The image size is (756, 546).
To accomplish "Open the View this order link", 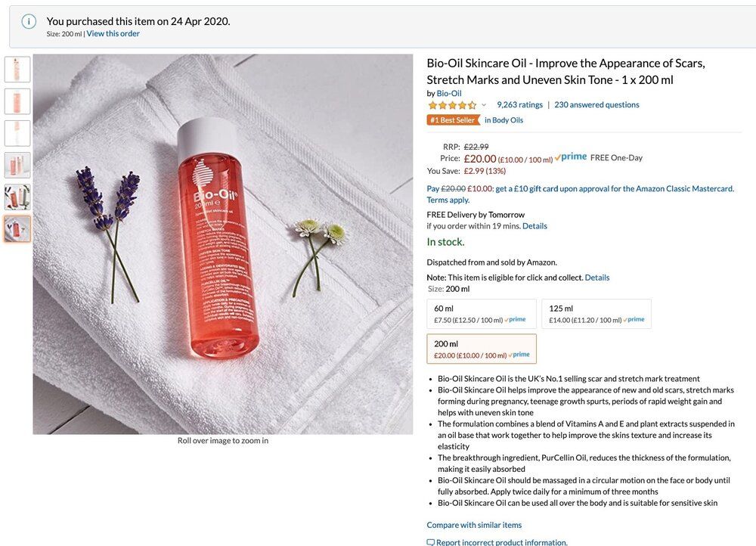I will (x=113, y=34).
